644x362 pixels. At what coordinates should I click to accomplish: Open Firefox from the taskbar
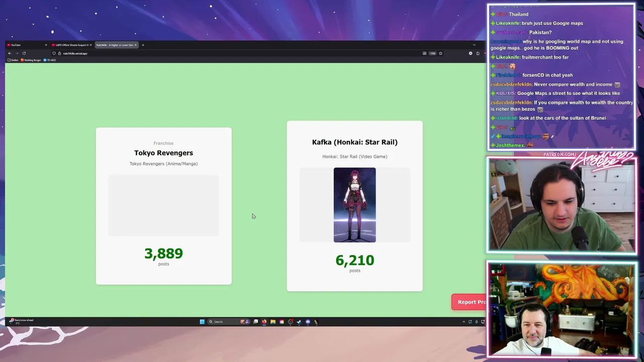264,322
